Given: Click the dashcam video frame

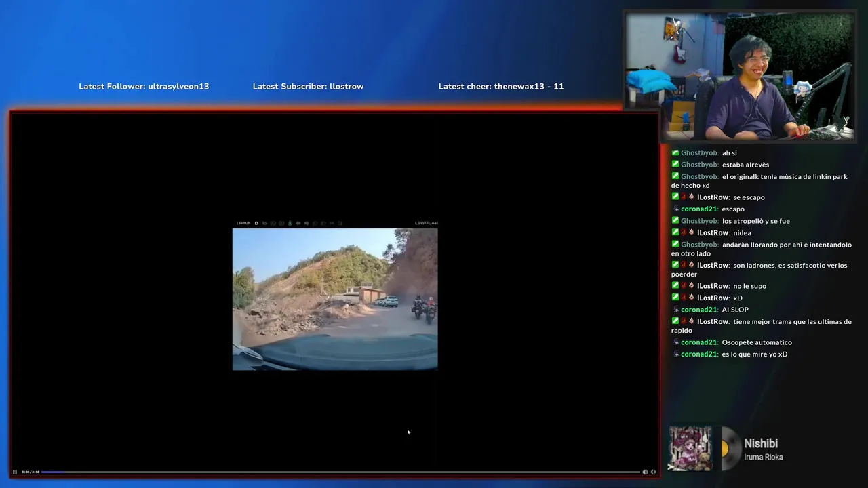Looking at the screenshot, I should click(x=335, y=299).
